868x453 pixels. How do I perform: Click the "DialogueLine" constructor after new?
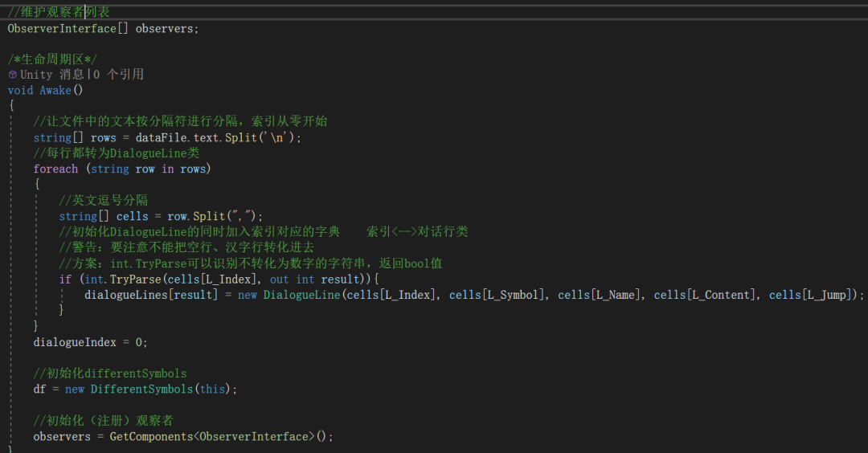click(301, 296)
